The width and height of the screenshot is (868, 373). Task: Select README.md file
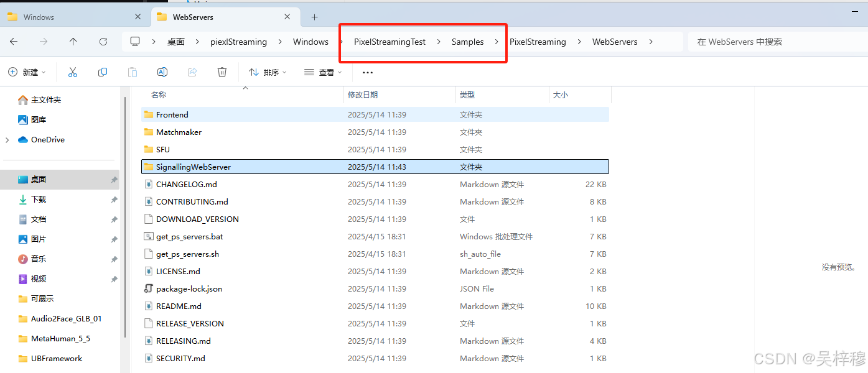pyautogui.click(x=375, y=306)
